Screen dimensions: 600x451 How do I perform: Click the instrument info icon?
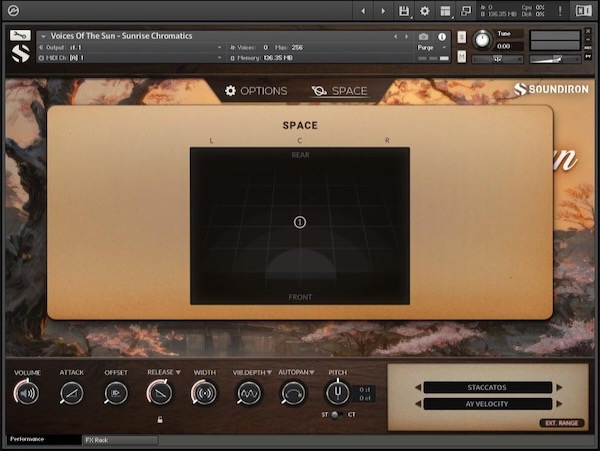click(x=442, y=36)
